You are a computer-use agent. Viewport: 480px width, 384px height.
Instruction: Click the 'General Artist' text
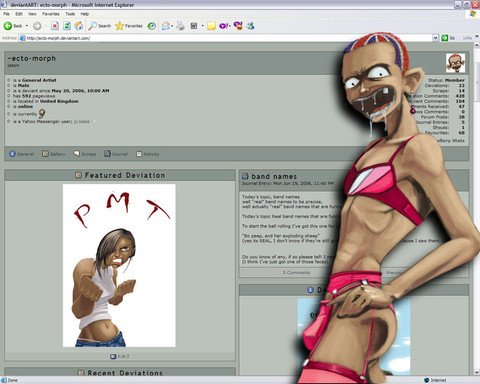pyautogui.click(x=39, y=80)
